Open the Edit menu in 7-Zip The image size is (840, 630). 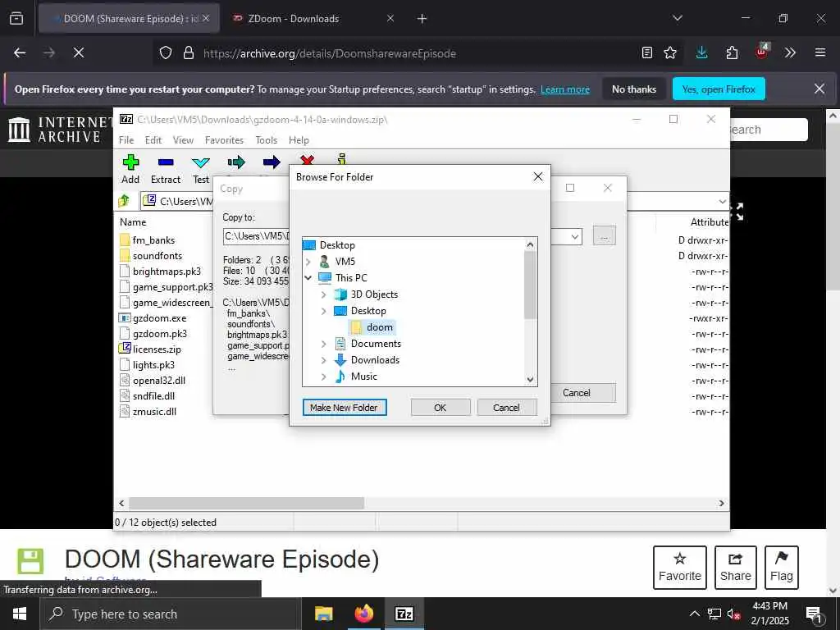pyautogui.click(x=153, y=140)
